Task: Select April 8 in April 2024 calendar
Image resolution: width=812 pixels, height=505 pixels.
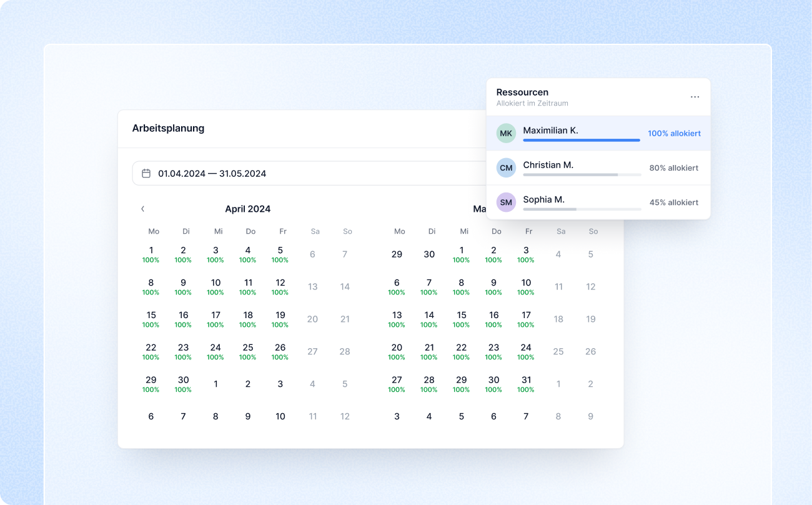Action: 151,286
